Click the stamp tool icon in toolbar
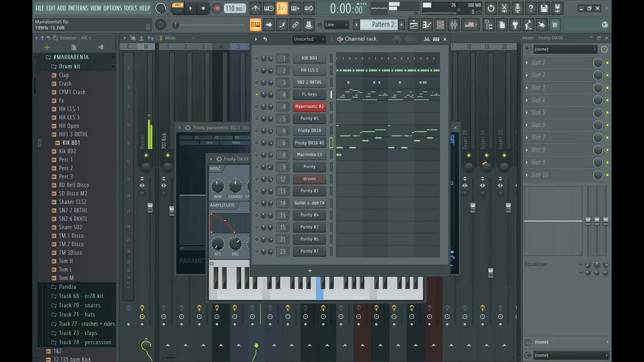644x362 pixels. point(308,25)
